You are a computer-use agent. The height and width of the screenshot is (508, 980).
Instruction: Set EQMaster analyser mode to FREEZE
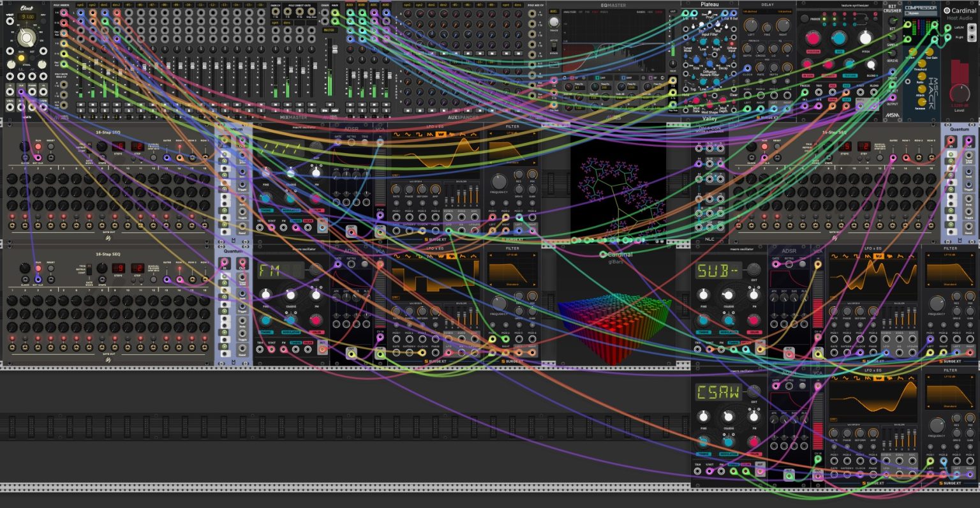coord(604,12)
